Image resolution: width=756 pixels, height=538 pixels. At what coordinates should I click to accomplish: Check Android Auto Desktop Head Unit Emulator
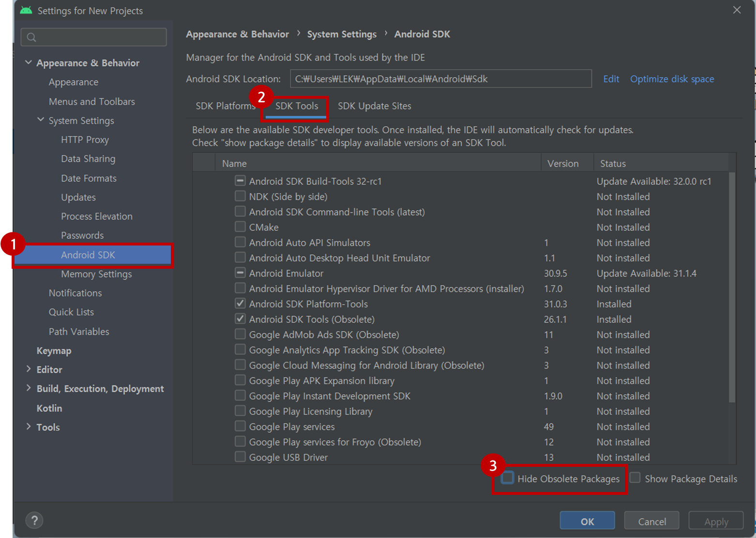click(240, 257)
